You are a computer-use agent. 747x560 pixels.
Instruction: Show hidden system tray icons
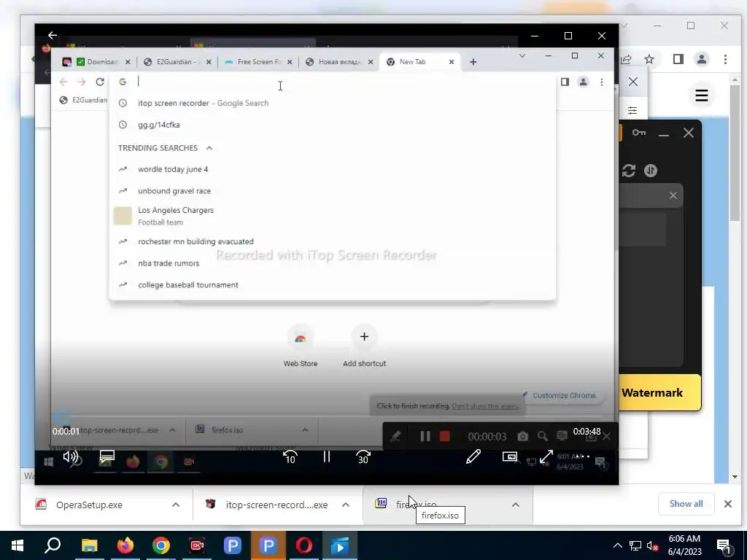click(x=617, y=545)
